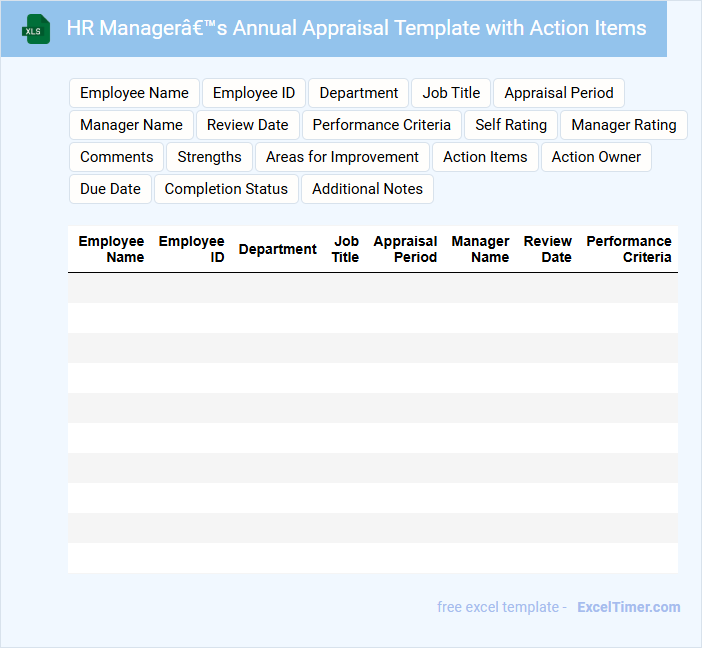The height and width of the screenshot is (648, 702).
Task: Click the Appraisal Period column header
Action: click(405, 249)
